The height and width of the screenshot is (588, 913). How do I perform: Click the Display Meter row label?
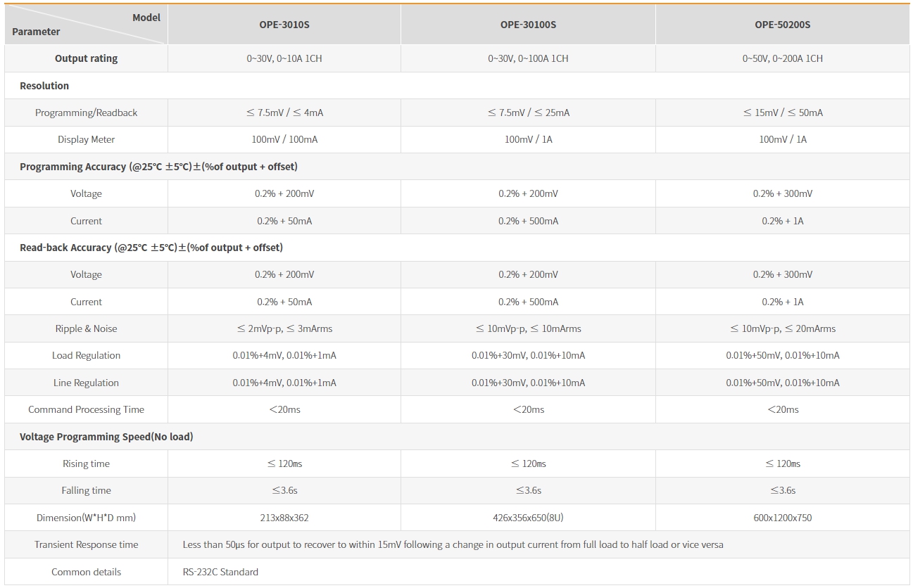(x=86, y=139)
